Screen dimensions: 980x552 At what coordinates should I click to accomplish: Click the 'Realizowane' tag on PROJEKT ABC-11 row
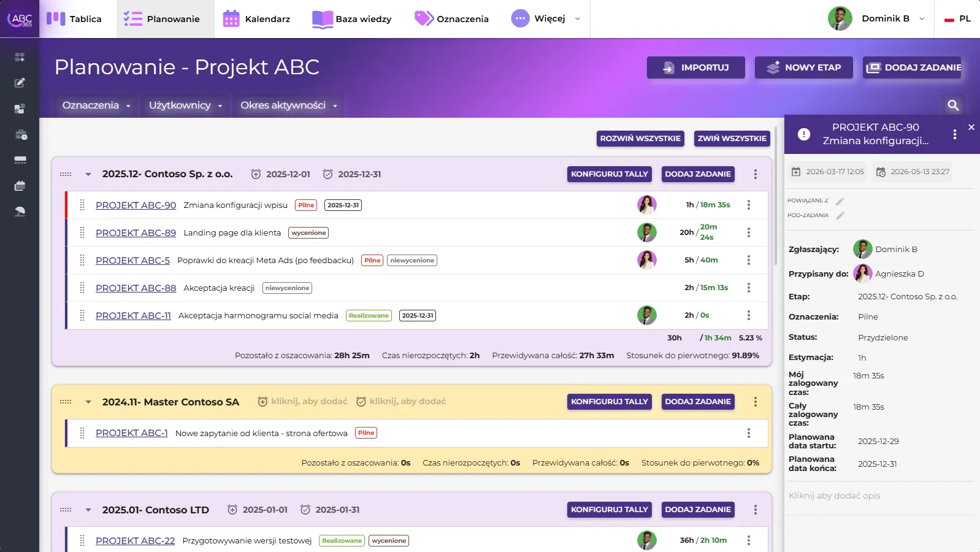click(x=369, y=316)
